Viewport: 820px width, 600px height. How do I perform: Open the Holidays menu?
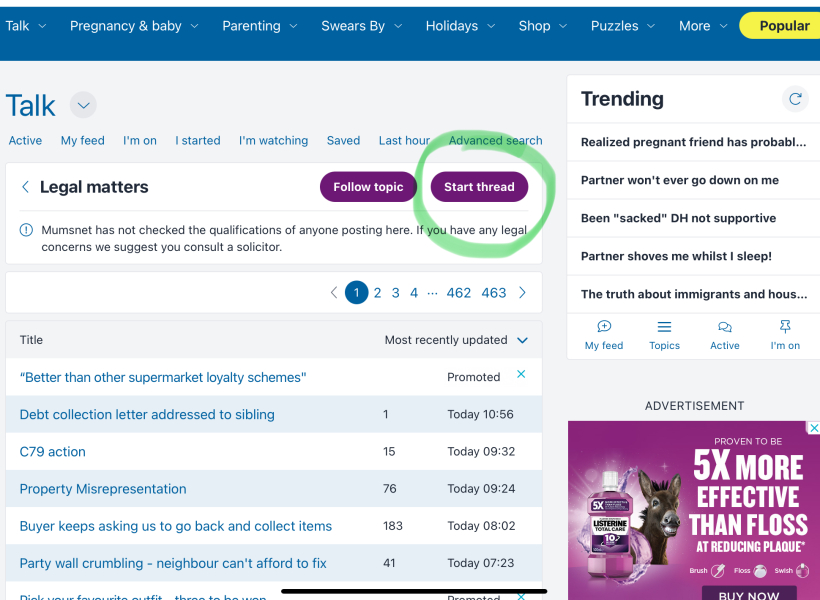pyautogui.click(x=461, y=26)
